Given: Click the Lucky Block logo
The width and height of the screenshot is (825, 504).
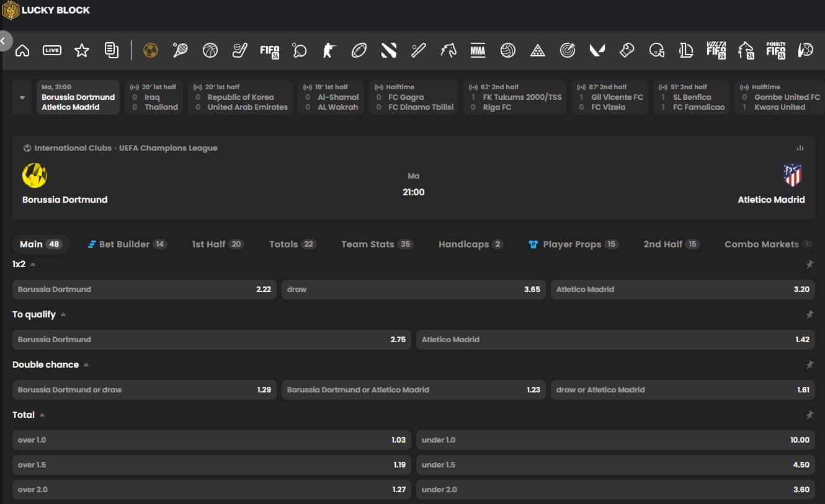Looking at the screenshot, I should coord(47,10).
